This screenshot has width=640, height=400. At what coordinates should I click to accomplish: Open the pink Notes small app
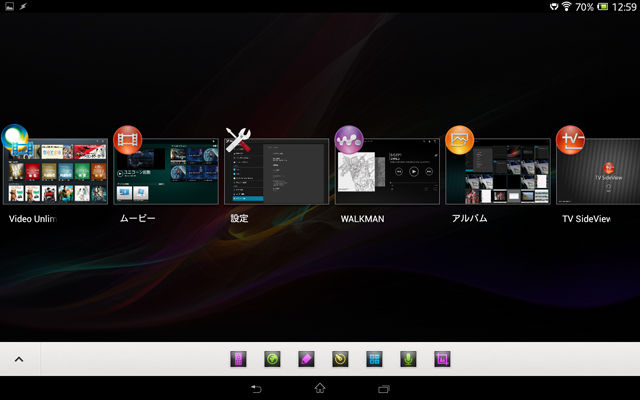(x=306, y=359)
